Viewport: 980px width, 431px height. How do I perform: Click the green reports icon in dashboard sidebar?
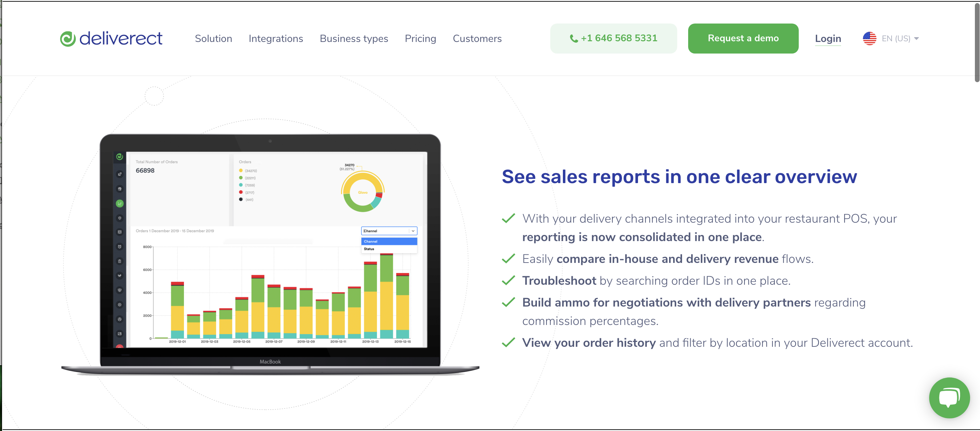click(119, 203)
